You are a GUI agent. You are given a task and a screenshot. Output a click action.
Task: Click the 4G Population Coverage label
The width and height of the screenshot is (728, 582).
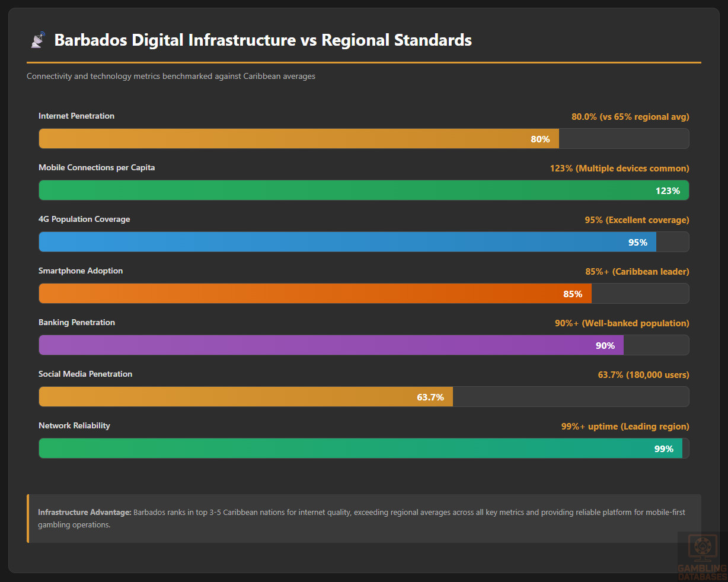point(84,220)
